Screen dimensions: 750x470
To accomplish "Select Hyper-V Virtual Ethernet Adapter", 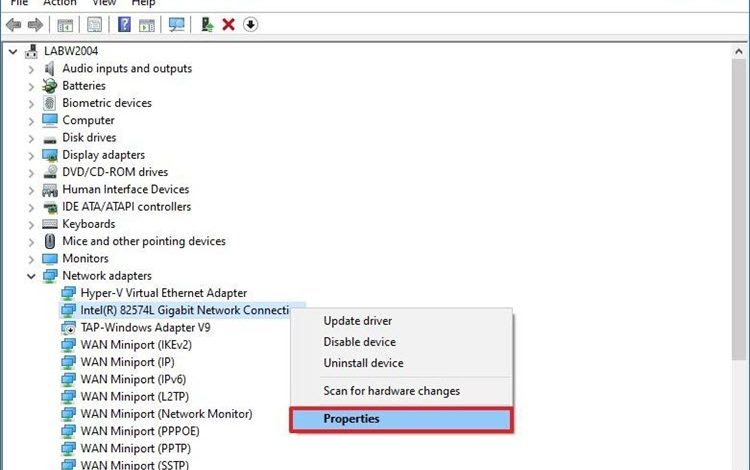I will pos(163,293).
